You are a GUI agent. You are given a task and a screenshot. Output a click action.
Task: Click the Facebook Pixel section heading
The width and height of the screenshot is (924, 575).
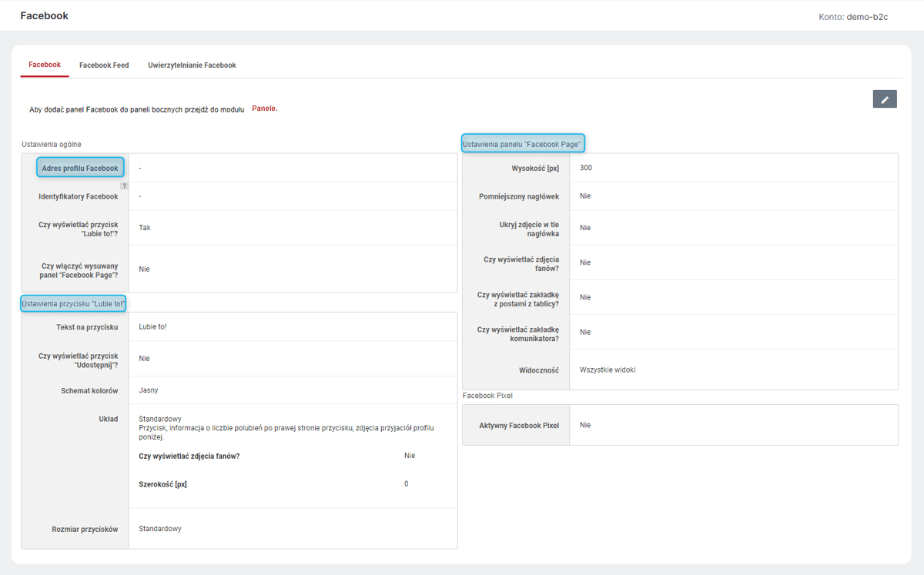click(487, 396)
